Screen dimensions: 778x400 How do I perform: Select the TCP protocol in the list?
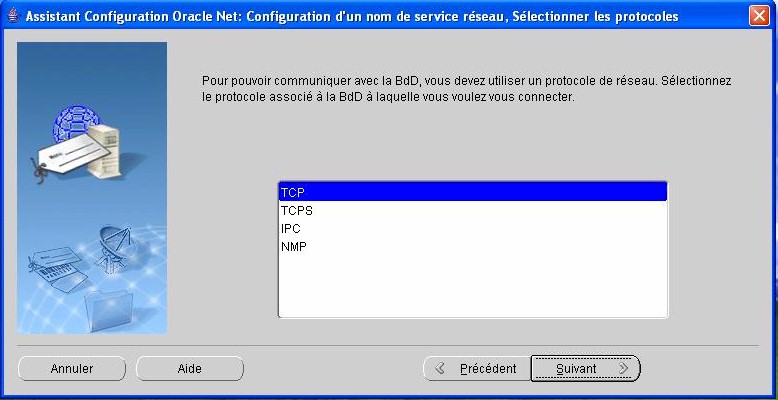tap(472, 191)
